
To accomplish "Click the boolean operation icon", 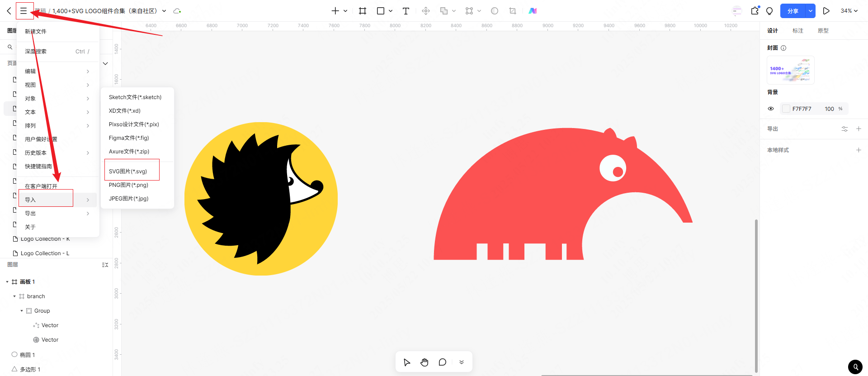I will [444, 11].
